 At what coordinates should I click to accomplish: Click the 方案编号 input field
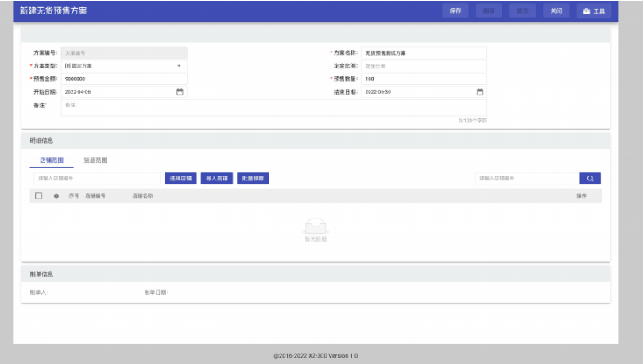[124, 53]
